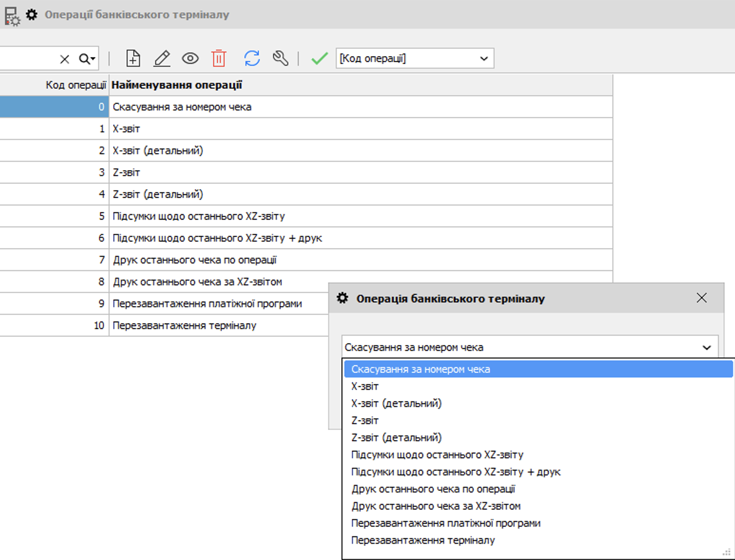The height and width of the screenshot is (560, 735).
Task: Select table row Підсумки щодо останнього XZ-звіту
Action: pyautogui.click(x=198, y=216)
